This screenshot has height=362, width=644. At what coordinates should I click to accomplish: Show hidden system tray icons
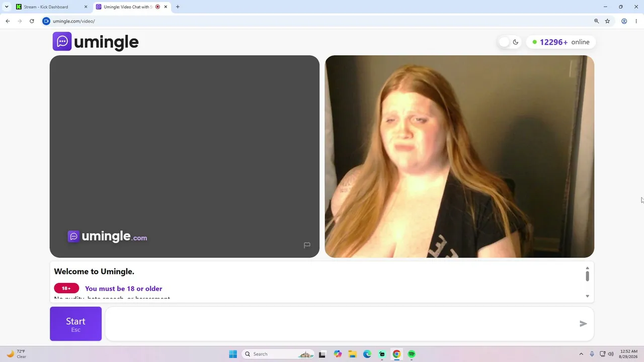[581, 354]
